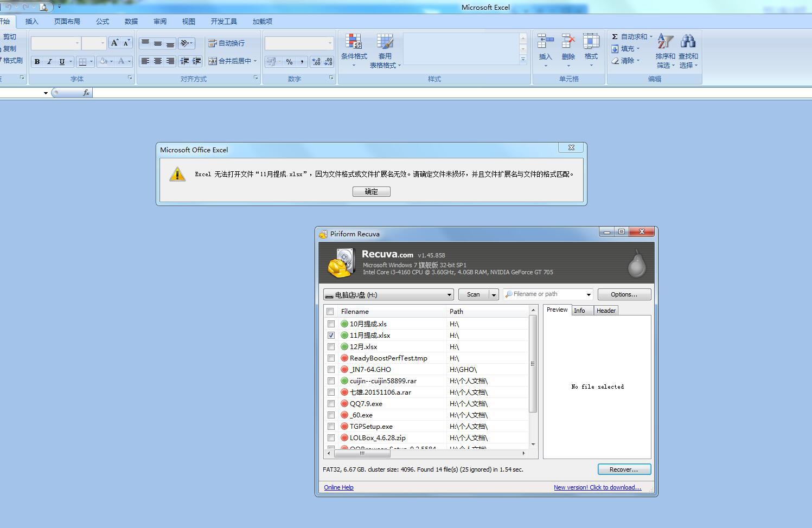Click the cell borders icon

82,62
